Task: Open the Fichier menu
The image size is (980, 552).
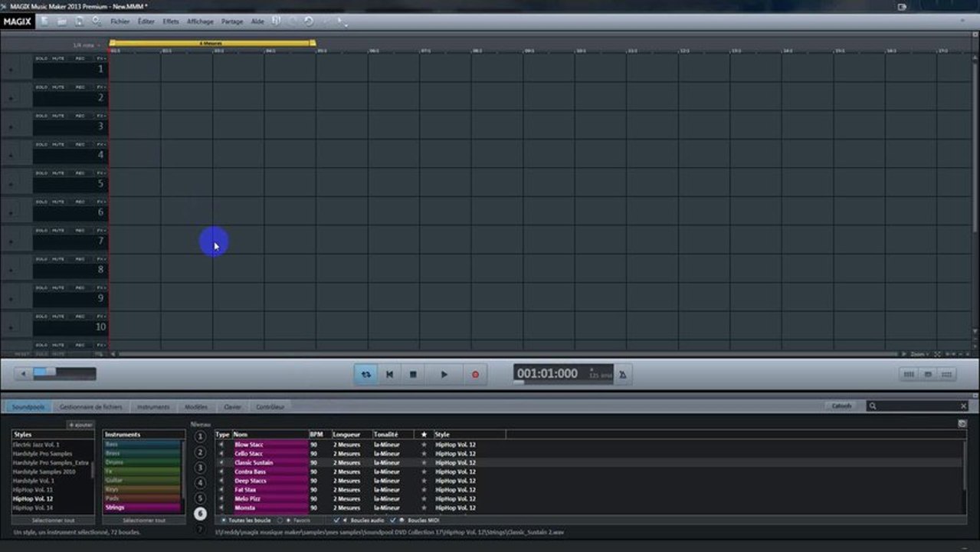Action: 120,21
